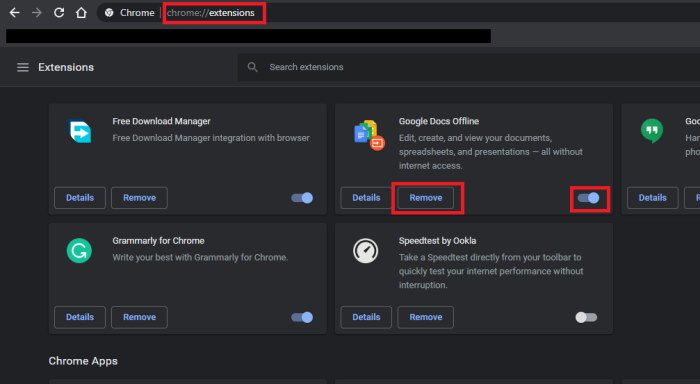The image size is (700, 384).
Task: Open the home page icon
Action: coord(81,13)
